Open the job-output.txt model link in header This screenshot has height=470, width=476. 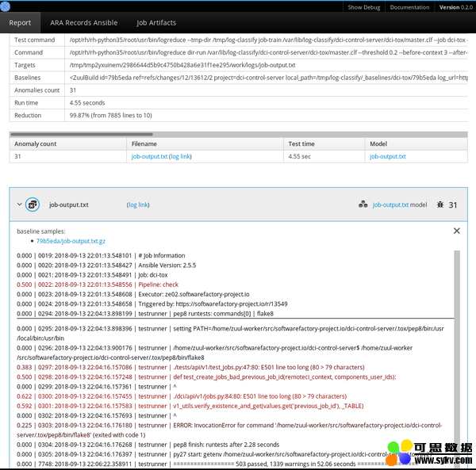(x=390, y=204)
